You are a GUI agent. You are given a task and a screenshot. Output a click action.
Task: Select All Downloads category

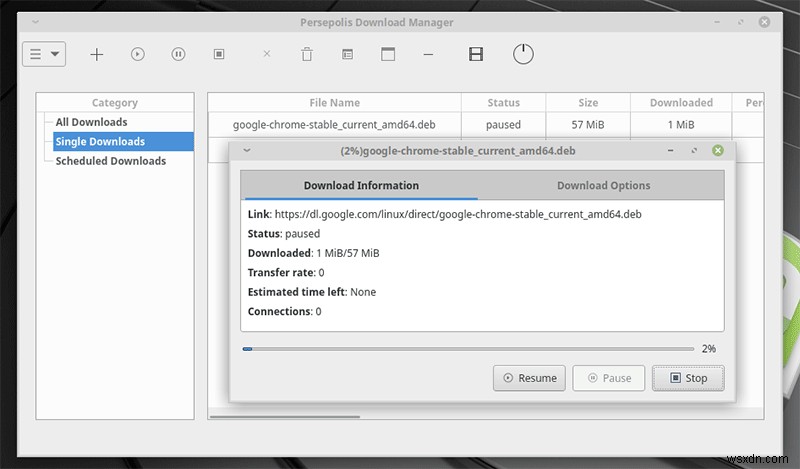pyautogui.click(x=91, y=122)
